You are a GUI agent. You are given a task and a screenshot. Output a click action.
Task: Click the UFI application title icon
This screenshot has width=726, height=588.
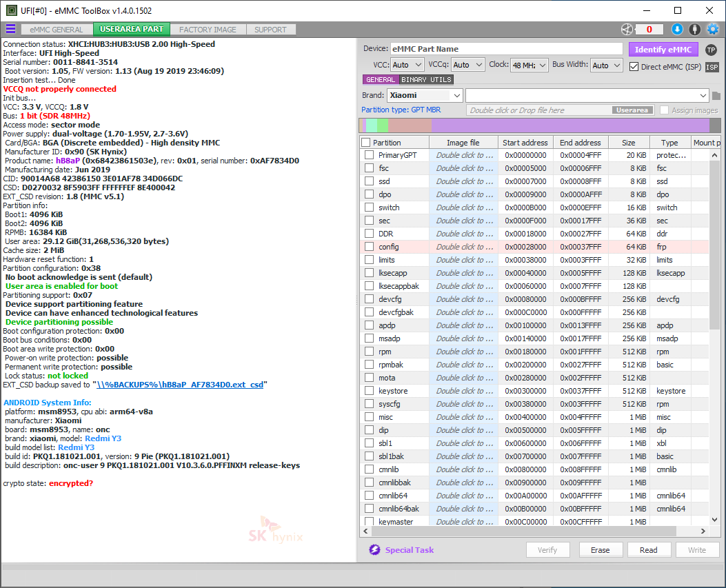click(x=11, y=10)
